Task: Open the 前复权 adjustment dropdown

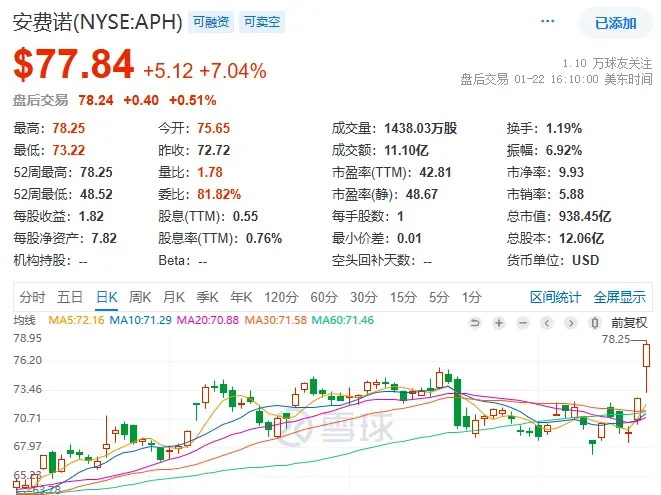Action: [x=629, y=323]
